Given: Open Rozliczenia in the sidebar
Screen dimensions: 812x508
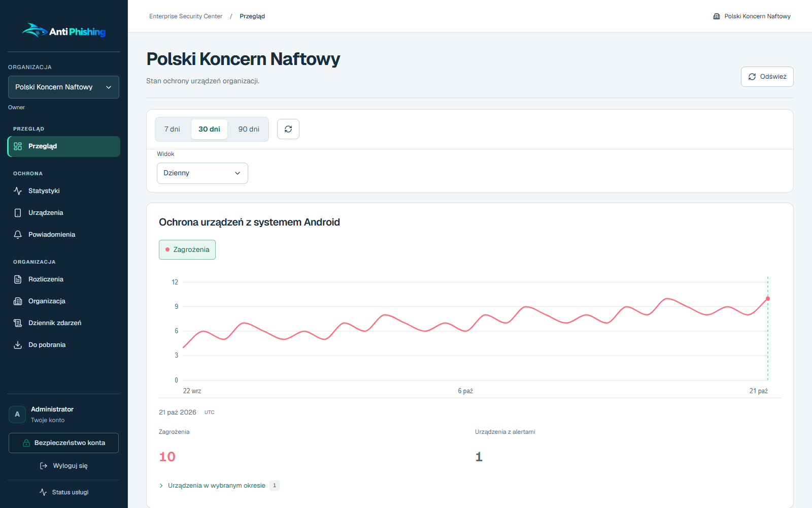Looking at the screenshot, I should tap(63, 279).
